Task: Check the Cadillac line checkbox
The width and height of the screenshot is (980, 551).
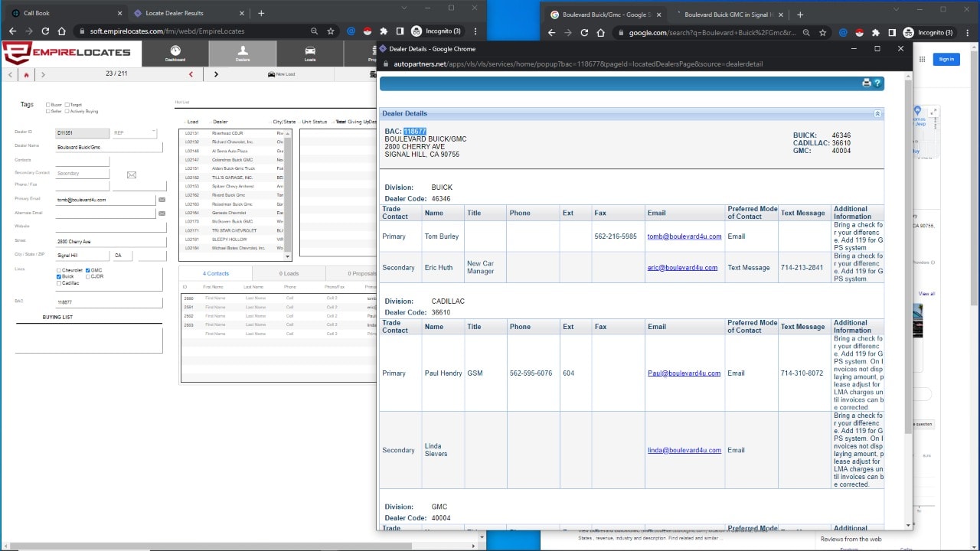Action: coord(59,283)
